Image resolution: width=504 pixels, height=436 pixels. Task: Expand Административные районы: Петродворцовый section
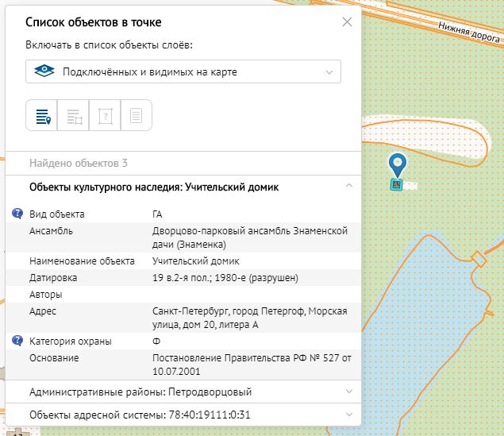(x=348, y=392)
